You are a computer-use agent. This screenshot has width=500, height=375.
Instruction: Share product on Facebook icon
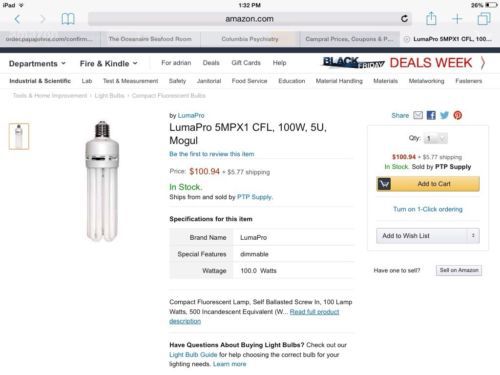click(x=431, y=115)
